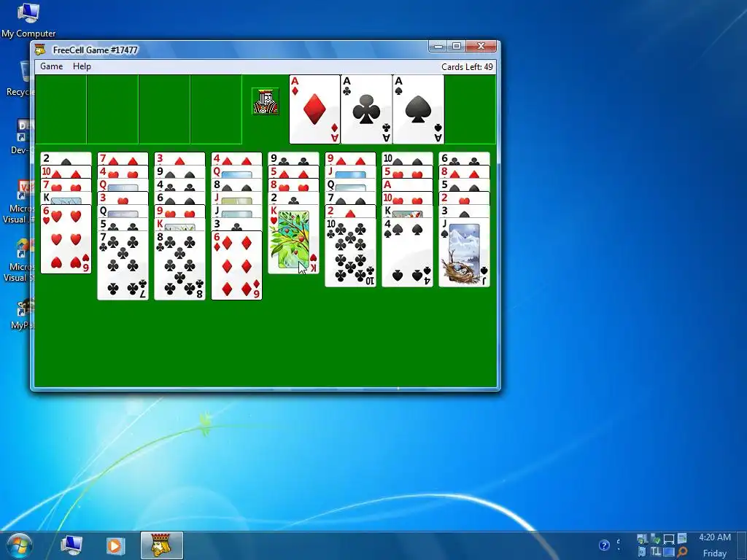
Task: Click the empty foundation slot beside Ace of Spades
Action: 471,109
